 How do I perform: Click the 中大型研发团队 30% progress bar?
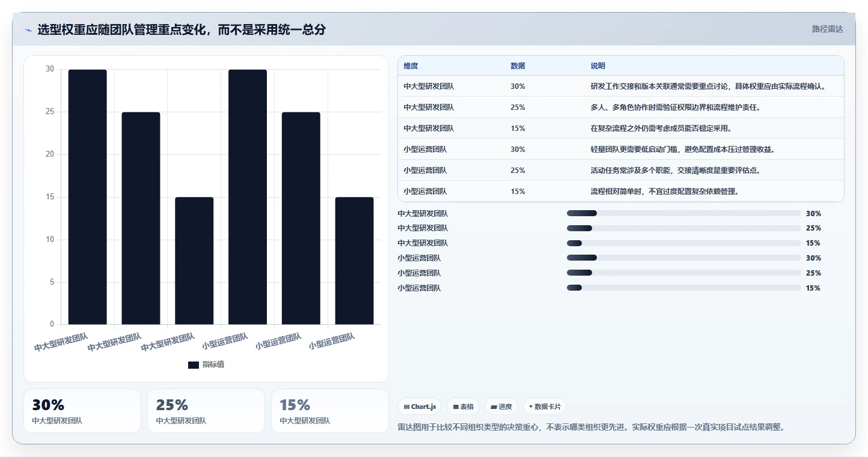(x=684, y=213)
